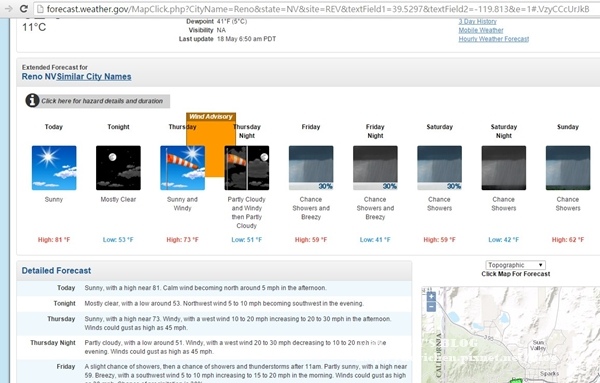Open the Hourly Weather Forecast link
Image resolution: width=600 pixels, height=383 pixels.
[494, 39]
